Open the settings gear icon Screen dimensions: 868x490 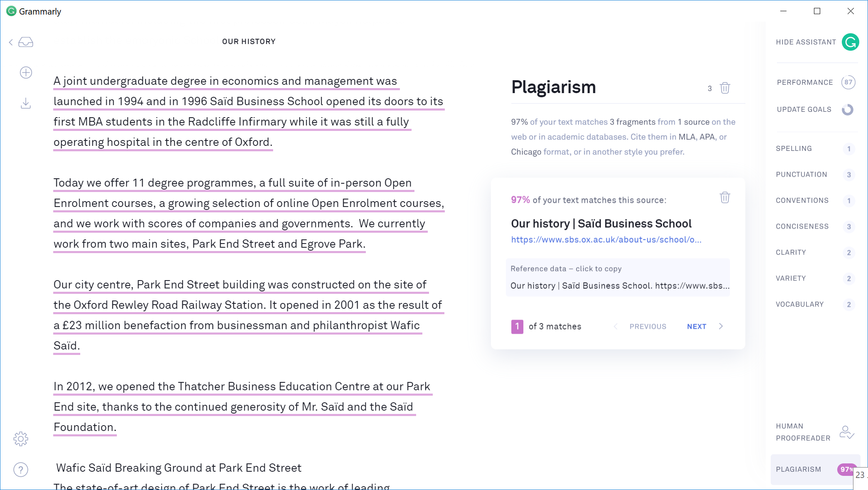(21, 438)
